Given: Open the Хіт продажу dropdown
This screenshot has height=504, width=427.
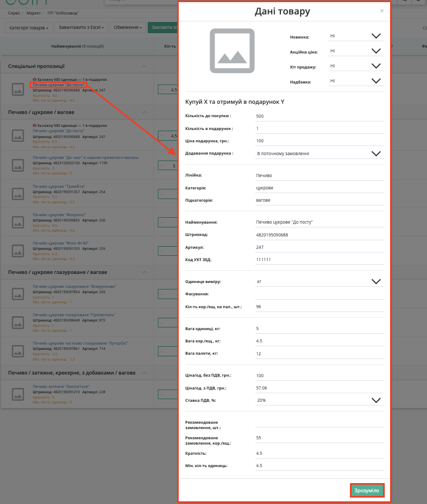Looking at the screenshot, I should point(356,66).
